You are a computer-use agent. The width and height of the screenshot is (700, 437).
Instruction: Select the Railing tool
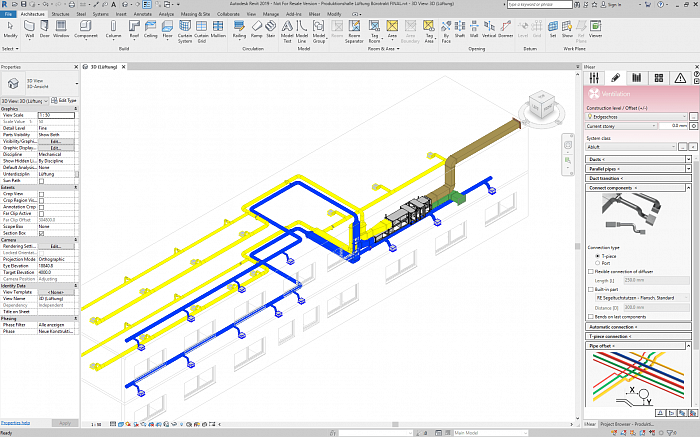tap(239, 29)
